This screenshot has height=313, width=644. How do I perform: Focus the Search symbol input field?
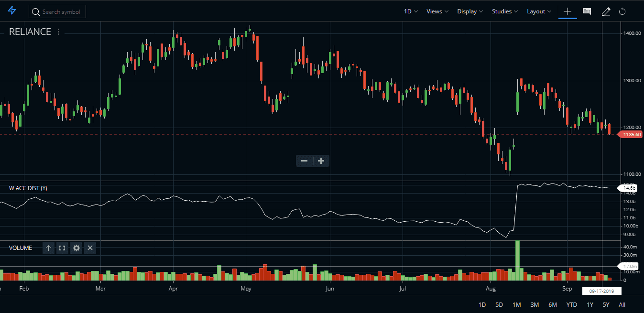(57, 11)
